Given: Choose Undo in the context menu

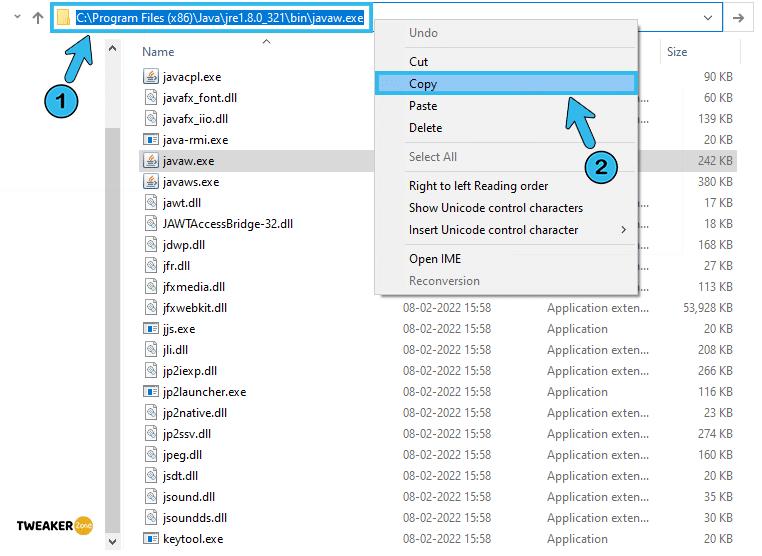Looking at the screenshot, I should [x=505, y=33].
